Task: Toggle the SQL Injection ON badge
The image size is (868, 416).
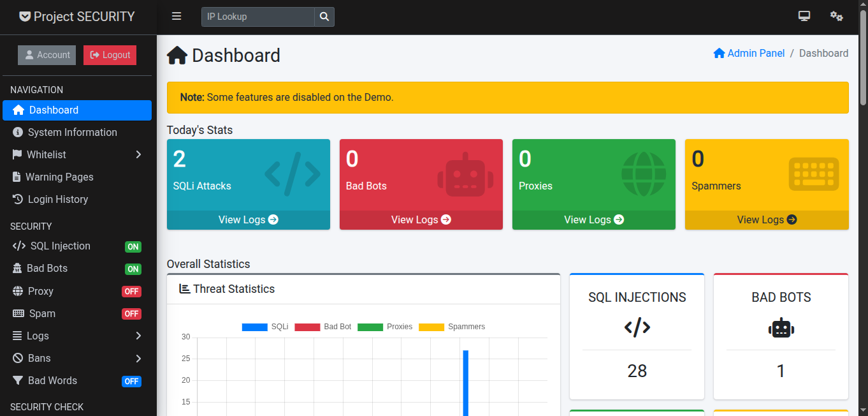Action: pos(133,247)
